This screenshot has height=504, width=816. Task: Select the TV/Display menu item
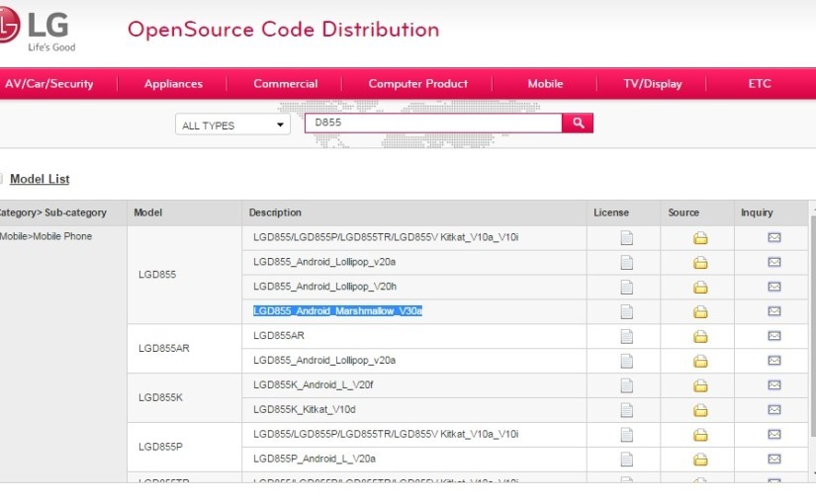pos(653,84)
